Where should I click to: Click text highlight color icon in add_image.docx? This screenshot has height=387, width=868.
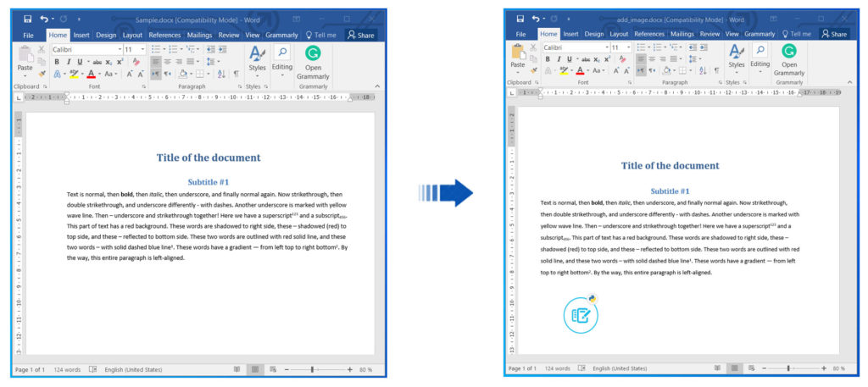point(564,71)
